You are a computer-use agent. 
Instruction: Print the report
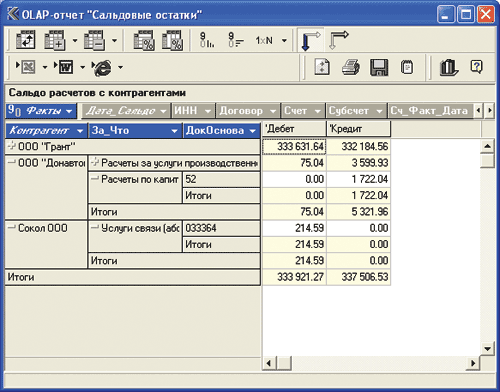(x=351, y=67)
